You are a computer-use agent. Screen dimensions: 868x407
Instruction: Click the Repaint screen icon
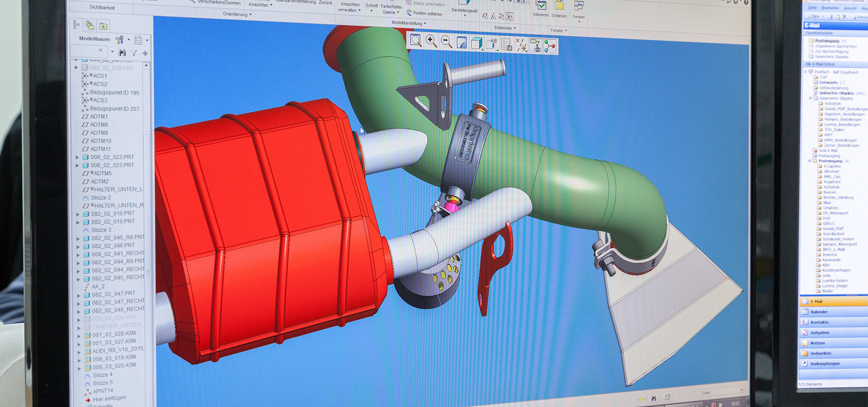coord(462,43)
